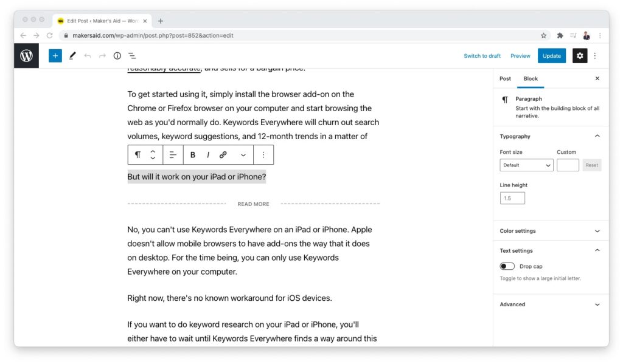Click the blue Update button

click(551, 56)
